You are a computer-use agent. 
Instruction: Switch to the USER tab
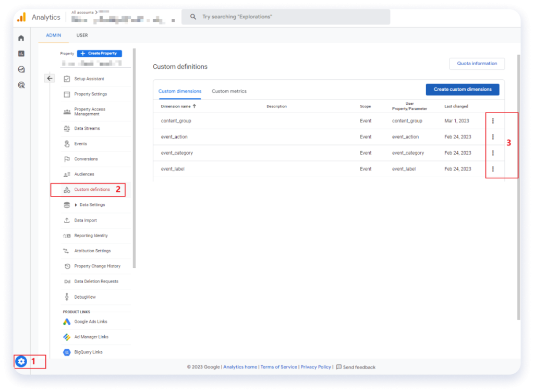[82, 35]
